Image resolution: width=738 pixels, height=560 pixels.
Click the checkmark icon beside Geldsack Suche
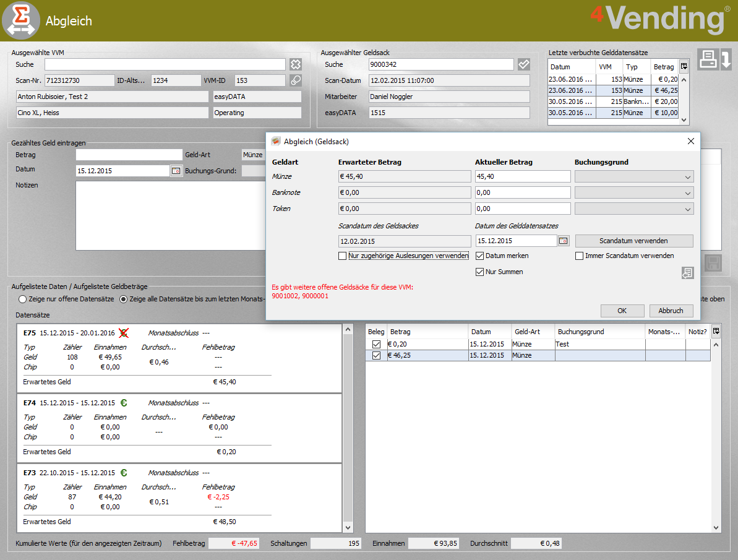(523, 64)
